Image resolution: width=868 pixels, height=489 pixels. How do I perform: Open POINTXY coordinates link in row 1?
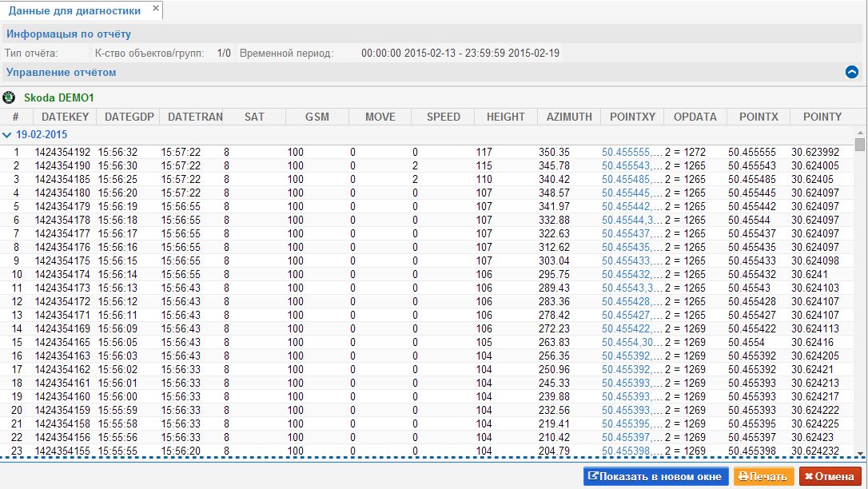[x=631, y=152]
